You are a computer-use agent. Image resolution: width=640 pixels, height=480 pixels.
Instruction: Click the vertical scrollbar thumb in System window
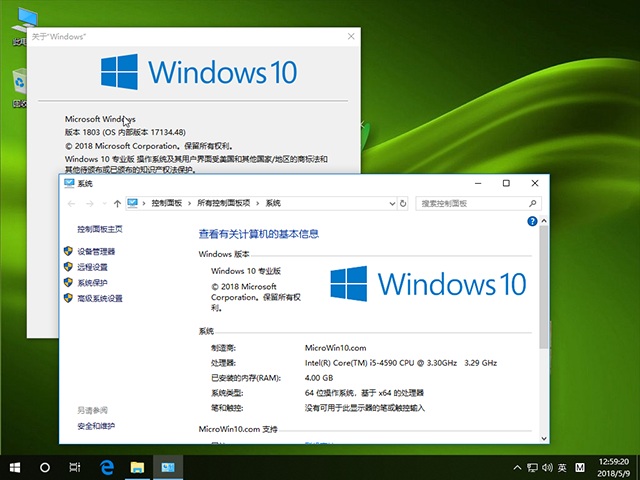[544, 287]
